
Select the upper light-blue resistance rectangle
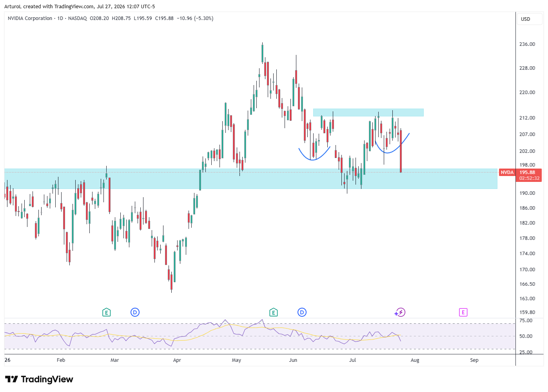368,113
